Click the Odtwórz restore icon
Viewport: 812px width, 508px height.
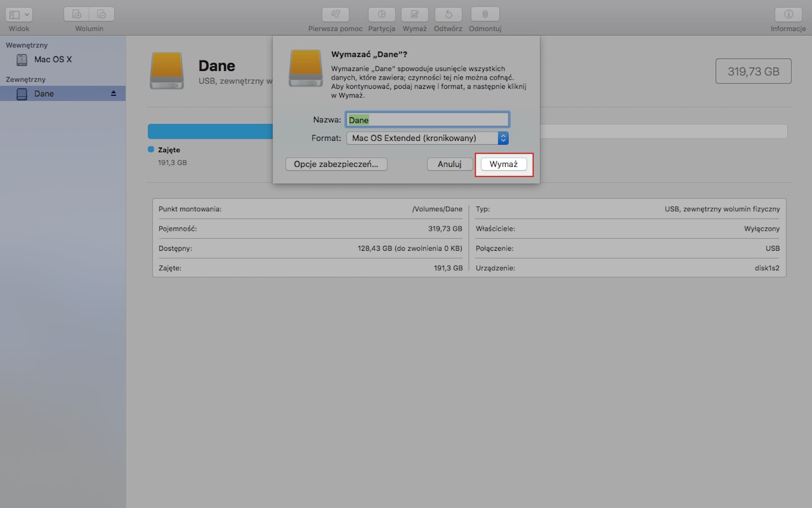[x=448, y=15]
